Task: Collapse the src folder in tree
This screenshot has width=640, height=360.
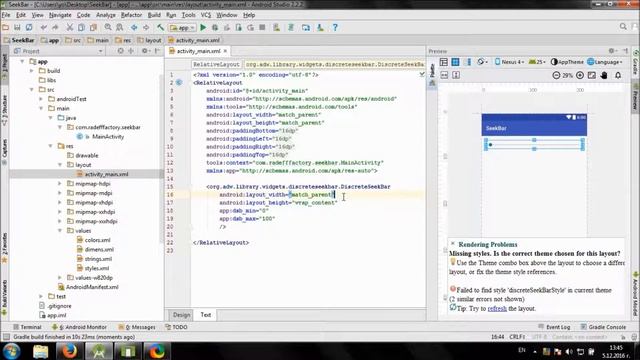Action: click(32, 89)
